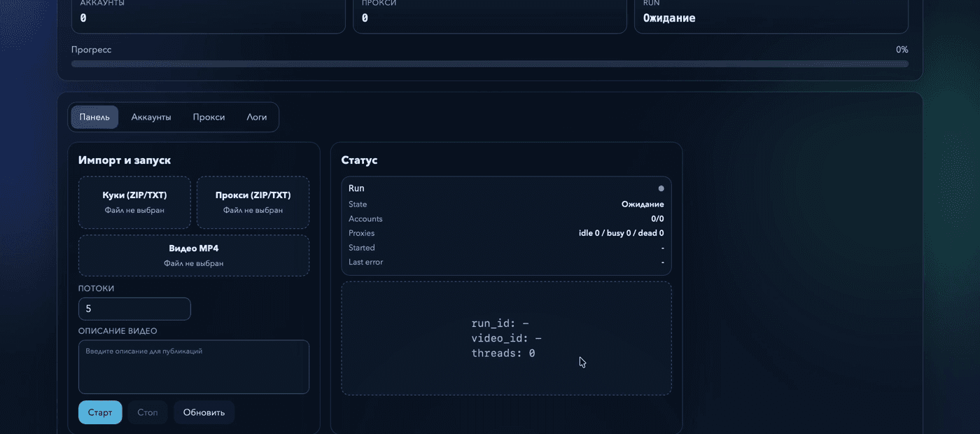Click the RUN Ожидание status card
980x434 pixels.
[771, 15]
